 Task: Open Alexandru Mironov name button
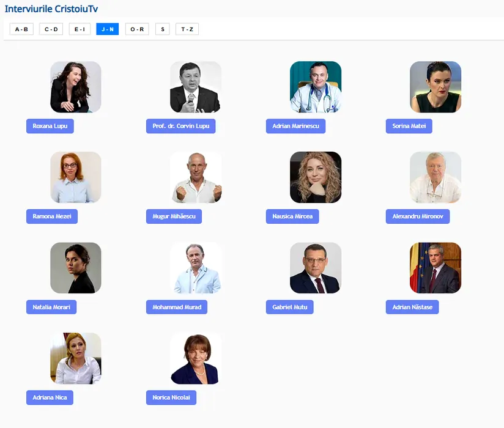(418, 216)
